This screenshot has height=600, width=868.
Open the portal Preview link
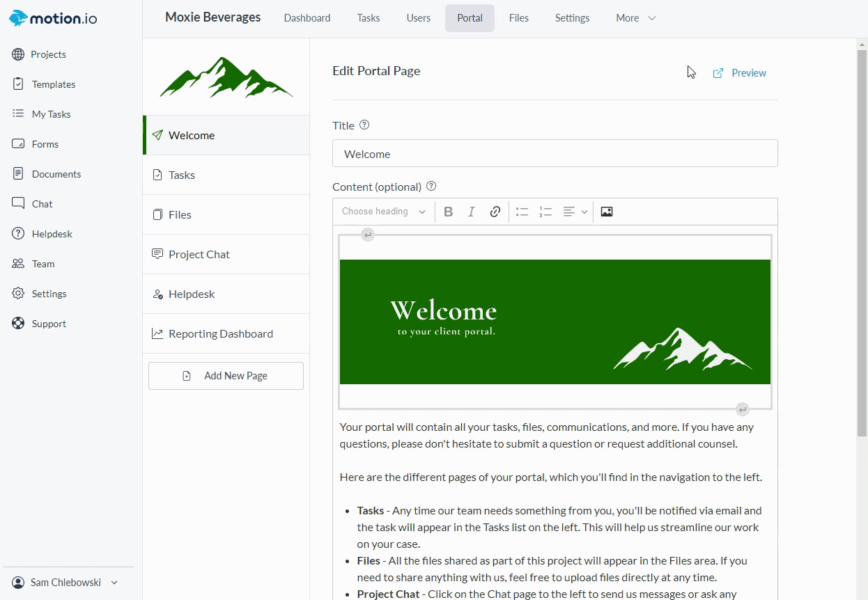(740, 73)
